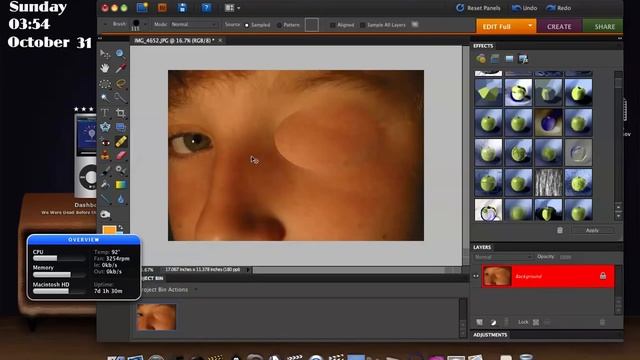Click the foreground orange color swatch
640x360 pixels.
[x=109, y=230]
